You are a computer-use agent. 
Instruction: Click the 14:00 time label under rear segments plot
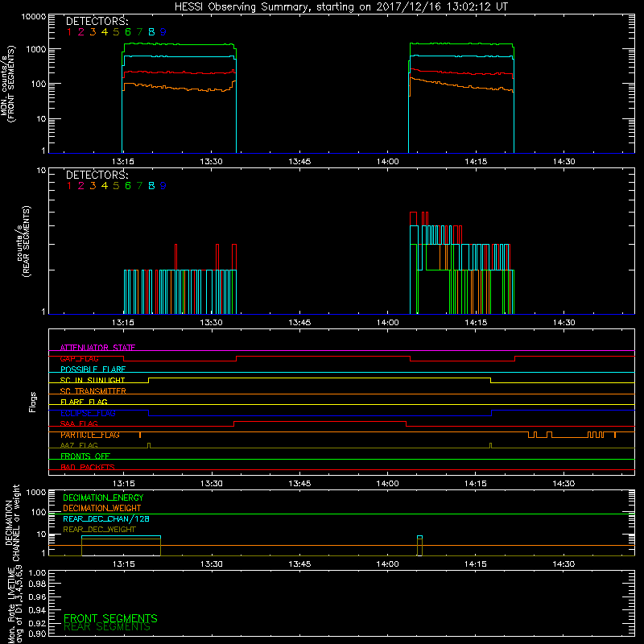(388, 323)
